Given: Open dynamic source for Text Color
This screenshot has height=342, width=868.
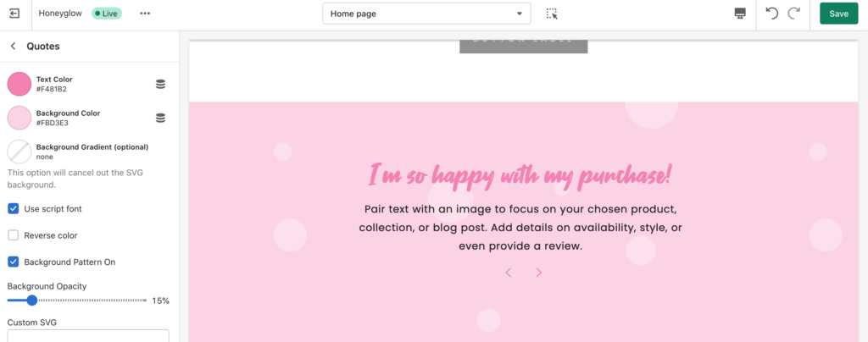Looking at the screenshot, I should 160,84.
